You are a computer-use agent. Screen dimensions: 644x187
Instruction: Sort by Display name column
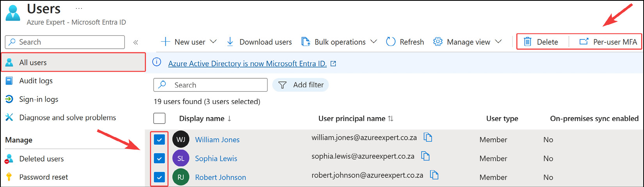coord(205,118)
